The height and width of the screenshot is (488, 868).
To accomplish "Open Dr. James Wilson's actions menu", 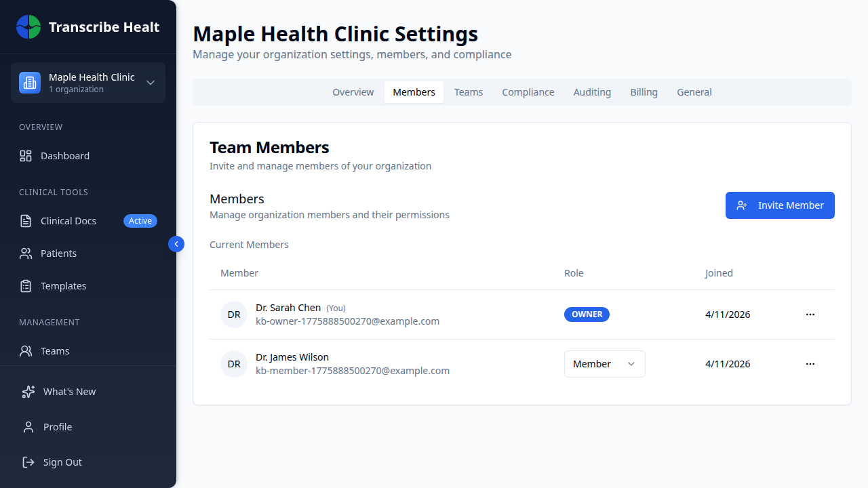I will pos(810,364).
